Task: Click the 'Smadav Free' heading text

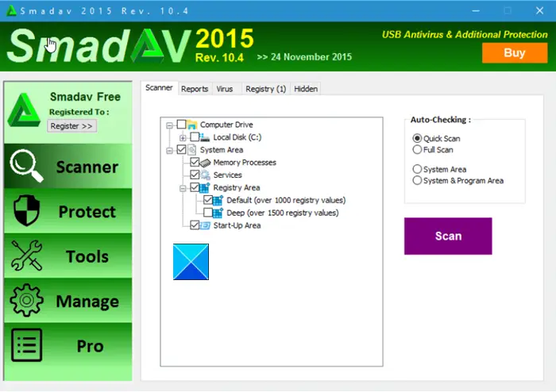Action: point(85,97)
